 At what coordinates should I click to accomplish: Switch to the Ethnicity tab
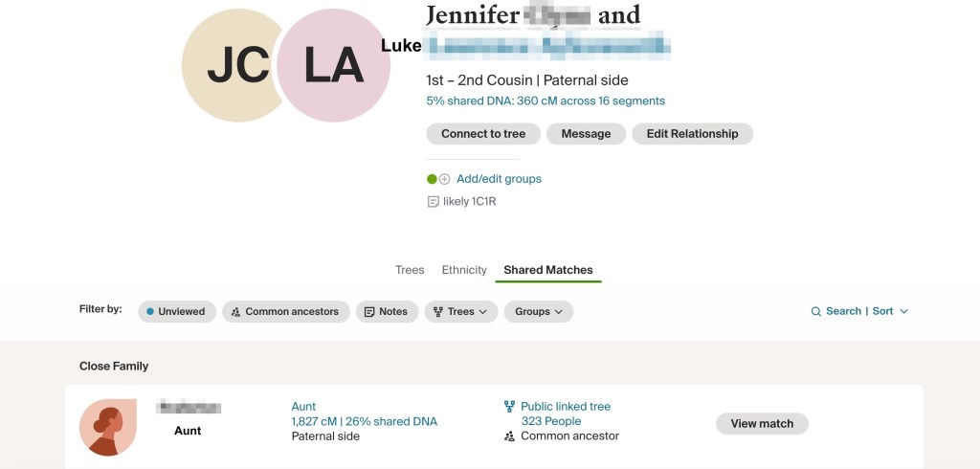pos(464,270)
